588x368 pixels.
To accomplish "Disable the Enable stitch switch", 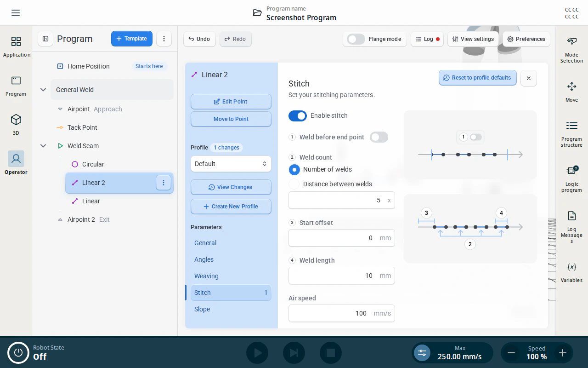I will click(x=298, y=116).
